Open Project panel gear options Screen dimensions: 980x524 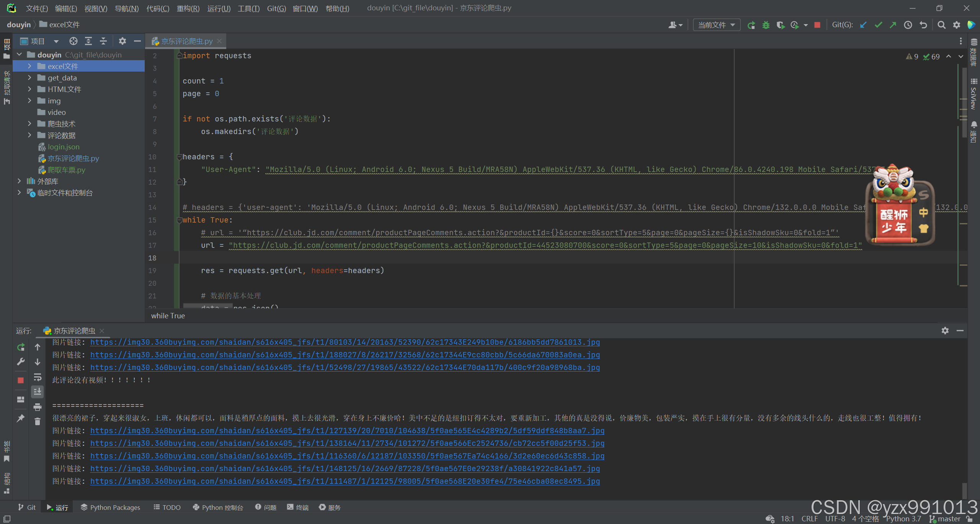click(122, 41)
